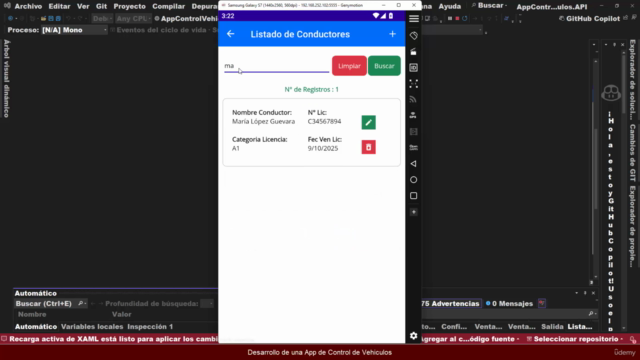Open the Editar menu

click(x=59, y=6)
